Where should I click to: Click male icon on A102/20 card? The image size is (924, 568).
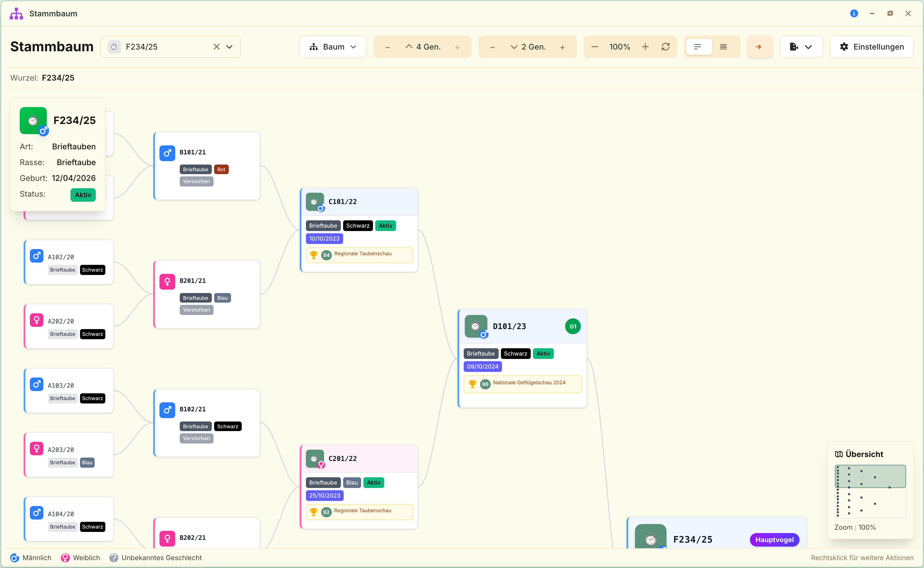coord(36,256)
